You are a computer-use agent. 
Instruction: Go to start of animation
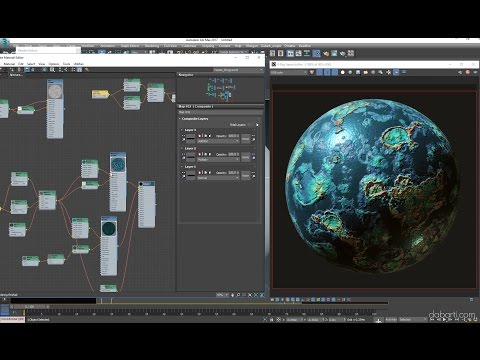tap(432, 319)
